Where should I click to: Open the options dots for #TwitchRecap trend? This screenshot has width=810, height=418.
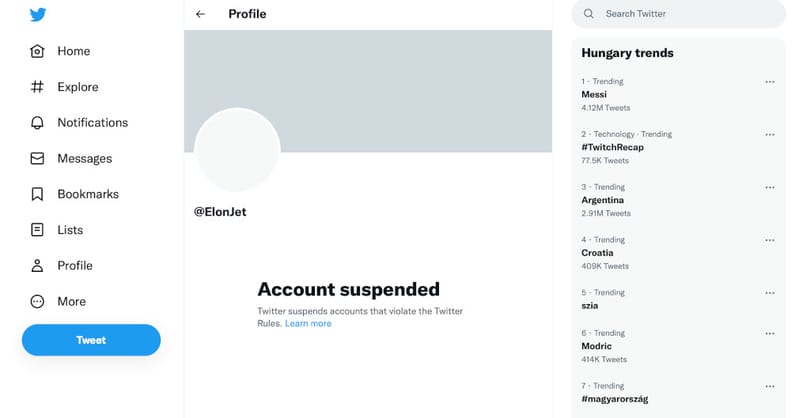pos(770,134)
